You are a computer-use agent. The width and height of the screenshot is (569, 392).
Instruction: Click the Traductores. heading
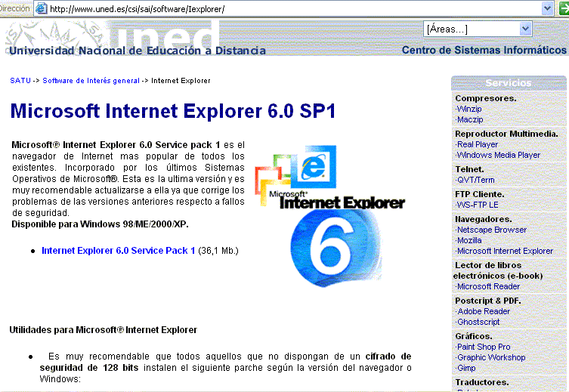482,382
